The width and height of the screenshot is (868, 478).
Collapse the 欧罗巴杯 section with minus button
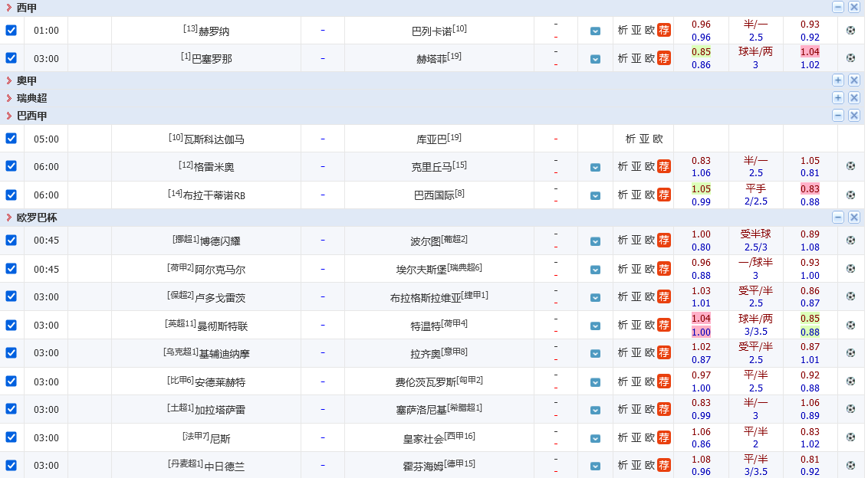click(x=838, y=218)
